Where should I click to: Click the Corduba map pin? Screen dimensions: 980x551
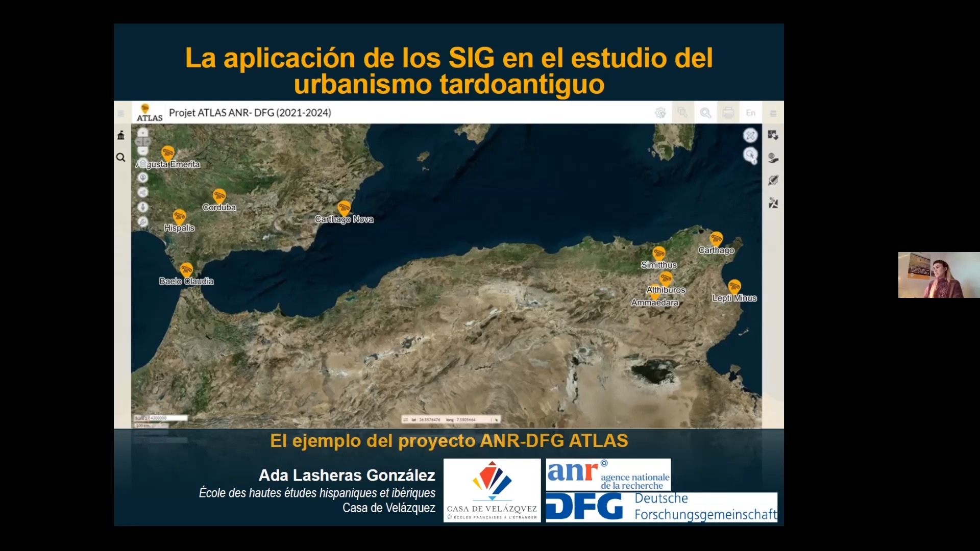[219, 196]
